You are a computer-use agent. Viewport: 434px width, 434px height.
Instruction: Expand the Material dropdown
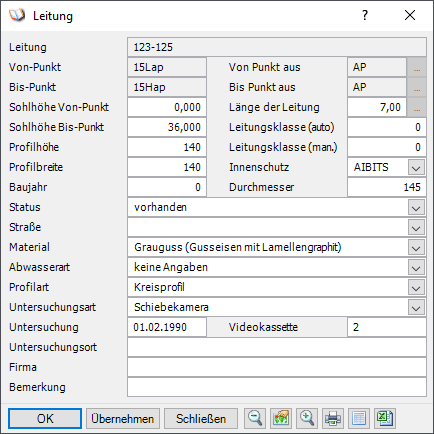[416, 247]
